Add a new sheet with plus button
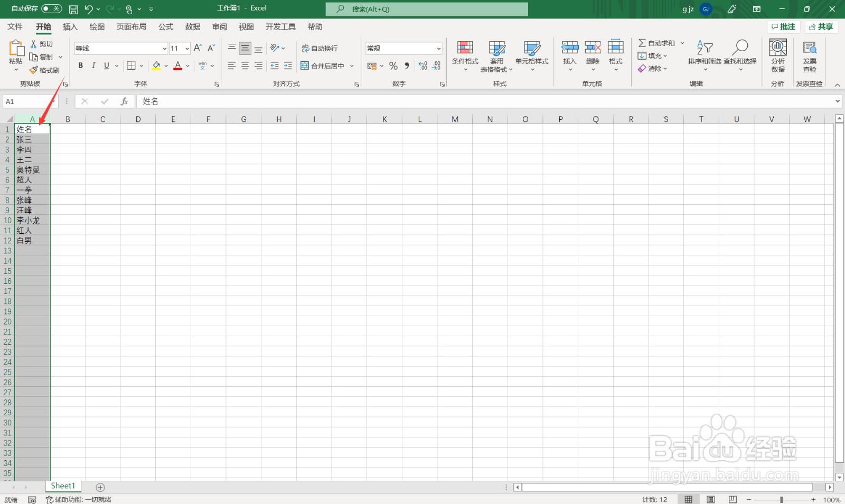The height and width of the screenshot is (504, 845). click(100, 487)
